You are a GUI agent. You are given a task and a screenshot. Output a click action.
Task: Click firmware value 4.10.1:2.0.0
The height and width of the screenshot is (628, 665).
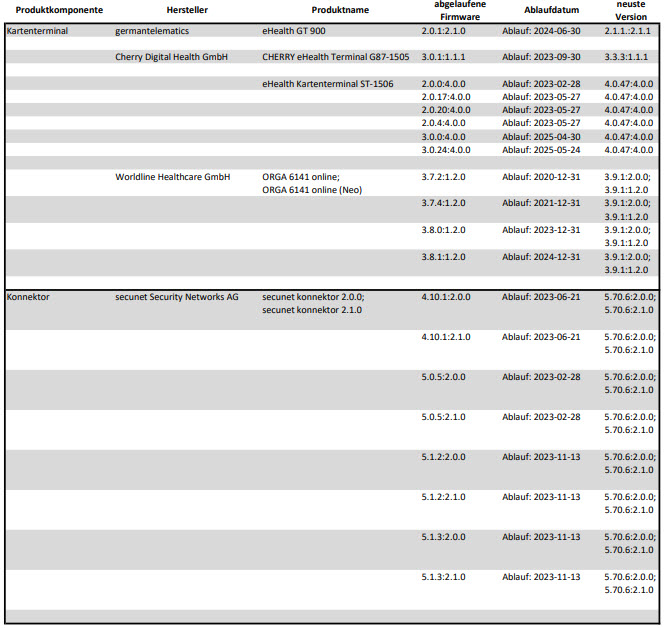(x=446, y=297)
